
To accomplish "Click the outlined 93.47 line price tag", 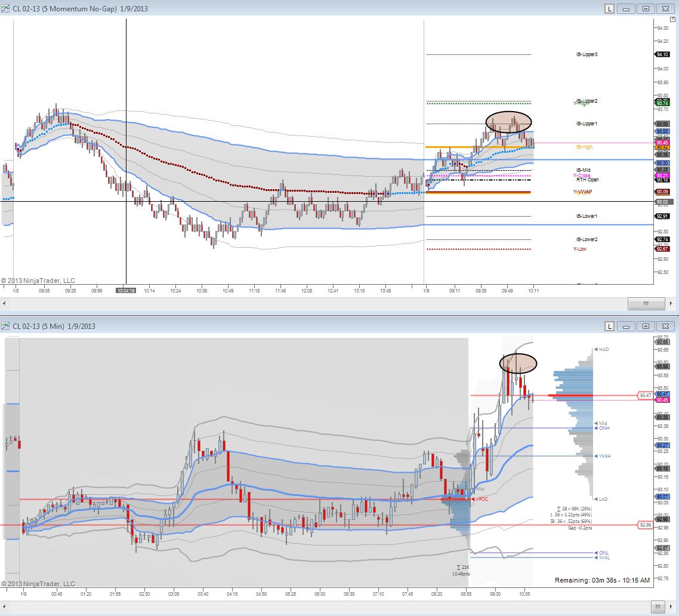I will (x=646, y=395).
